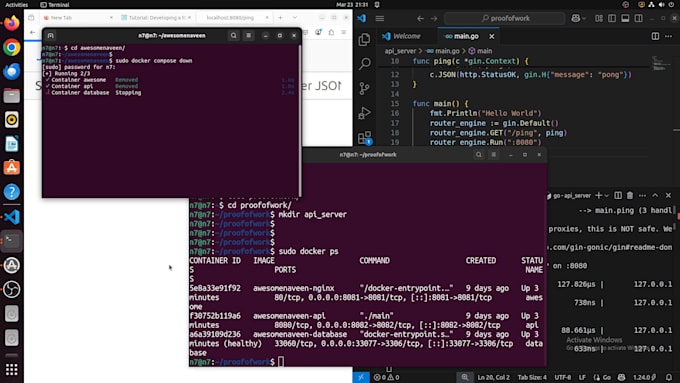Open Run and Debug view in VS Code
This screenshot has height=383, width=680.
coord(364,113)
